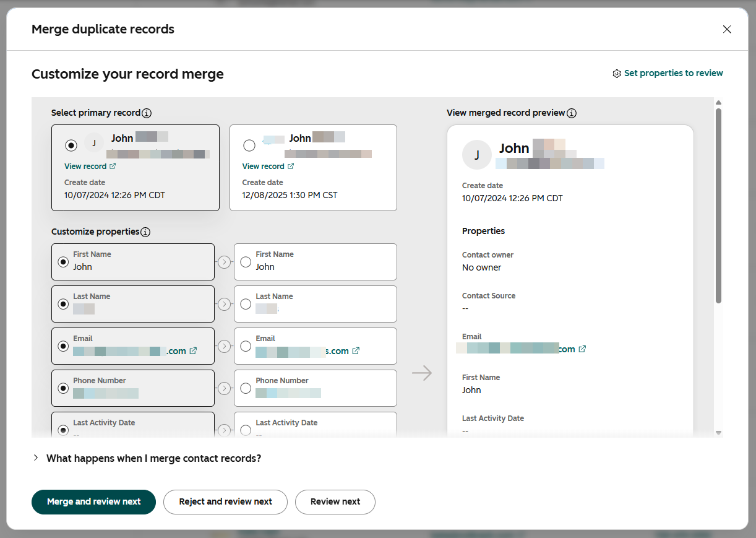The width and height of the screenshot is (756, 538).
Task: Choose Phone Number from the right record
Action: click(x=246, y=388)
